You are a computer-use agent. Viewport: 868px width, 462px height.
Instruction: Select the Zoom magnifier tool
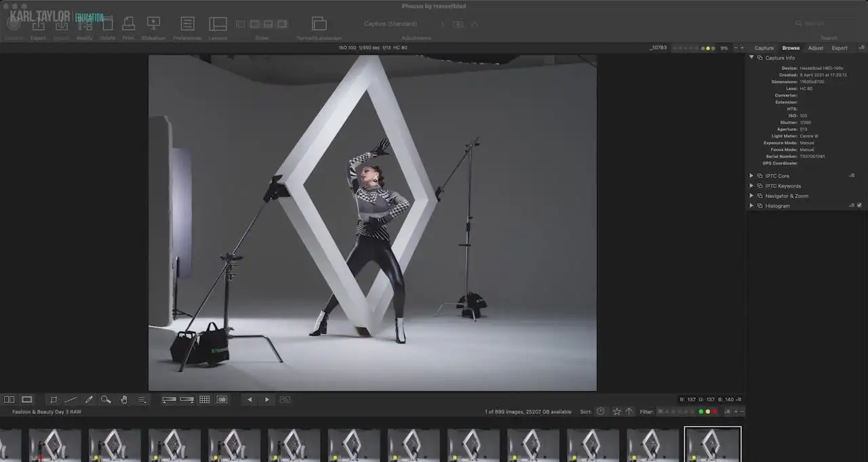tap(106, 400)
